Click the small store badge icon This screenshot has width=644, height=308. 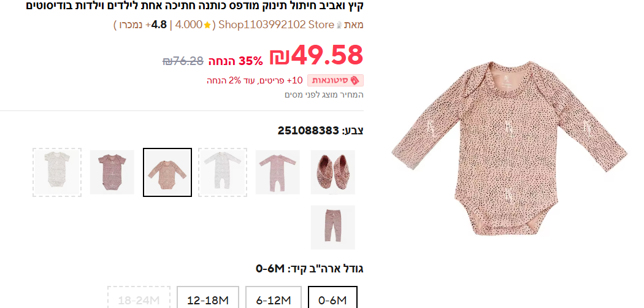click(339, 25)
